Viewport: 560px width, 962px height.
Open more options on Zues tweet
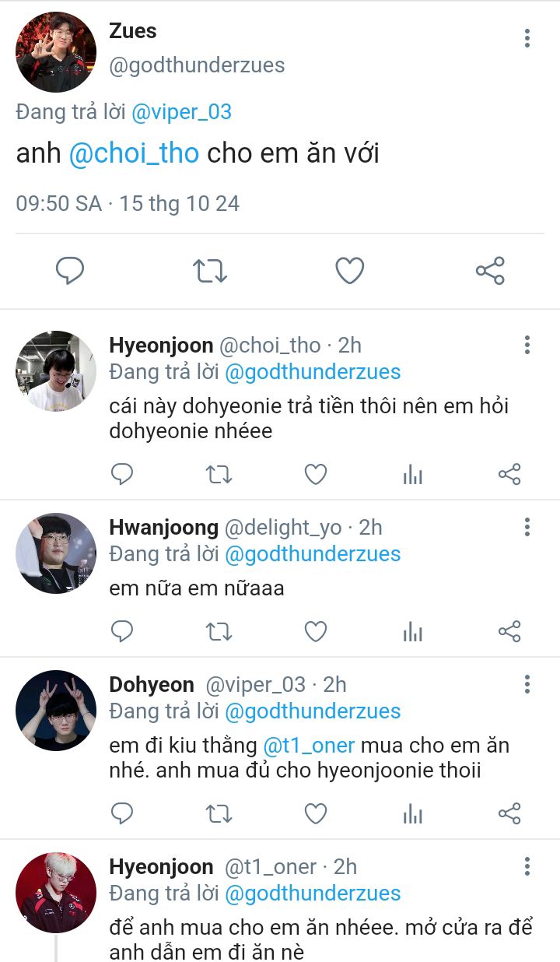[527, 37]
